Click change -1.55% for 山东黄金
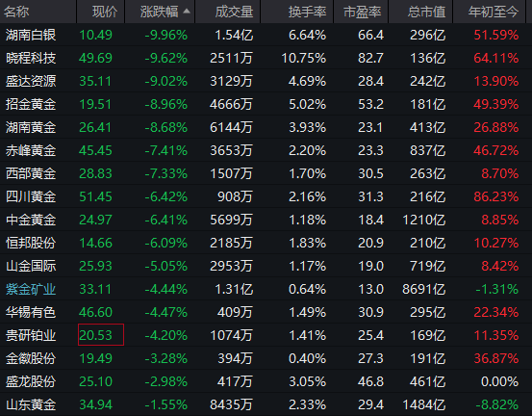532x416 pixels. tap(165, 404)
